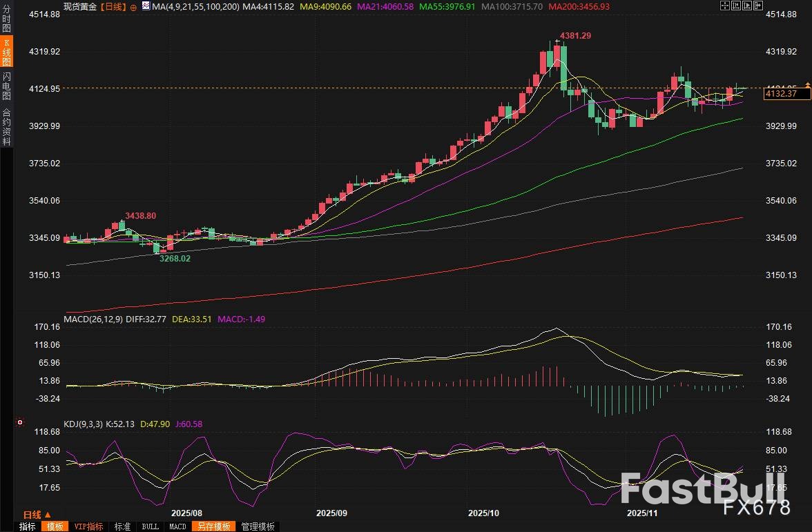The image size is (812, 532).
Task: Expand the 日线 period selector at bottom
Action: 37,515
